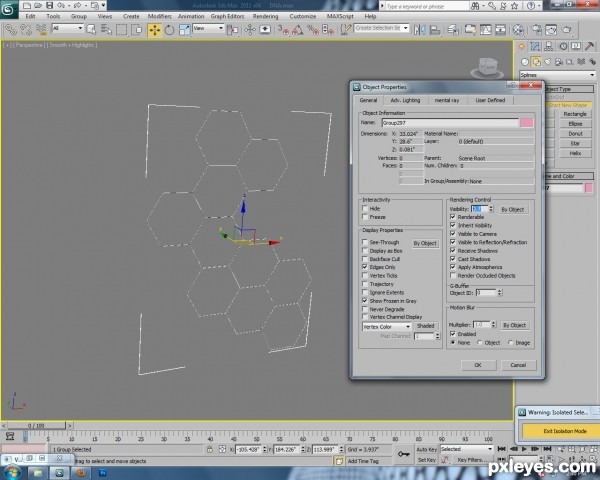Screen dimensions: 600x480
Task: Select the Geometry category icon
Action: (525, 62)
